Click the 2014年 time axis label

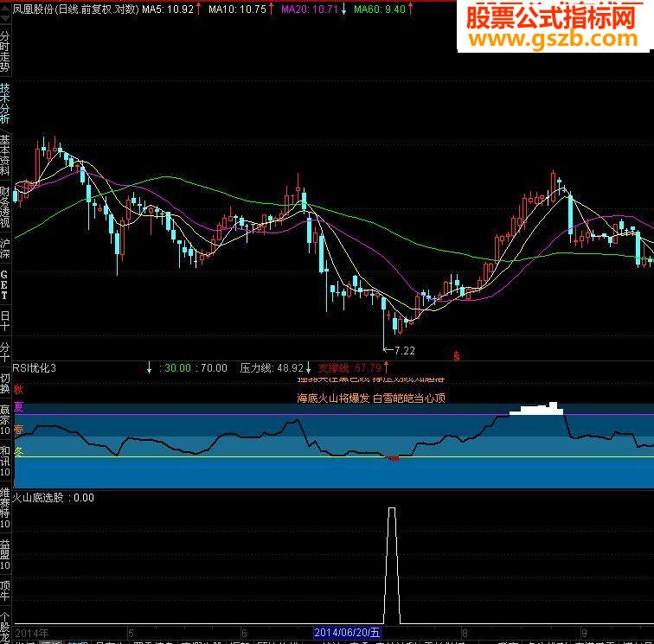pos(32,634)
